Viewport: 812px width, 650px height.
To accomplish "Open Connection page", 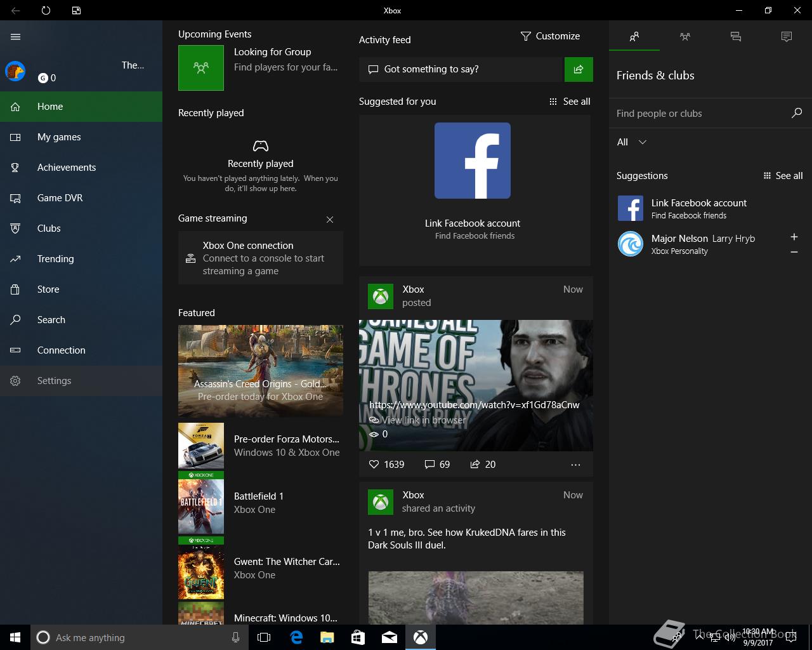I will pos(81,350).
